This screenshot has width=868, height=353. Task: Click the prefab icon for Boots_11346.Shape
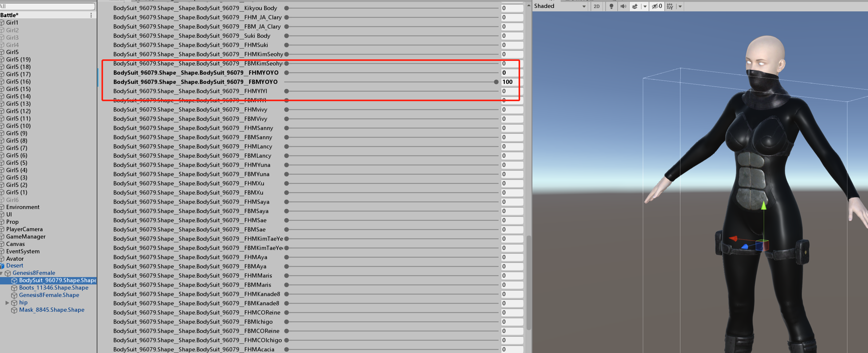(14, 288)
